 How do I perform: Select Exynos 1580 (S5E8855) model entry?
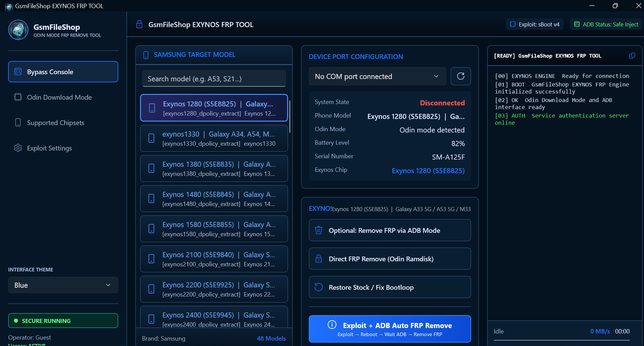[214, 229]
